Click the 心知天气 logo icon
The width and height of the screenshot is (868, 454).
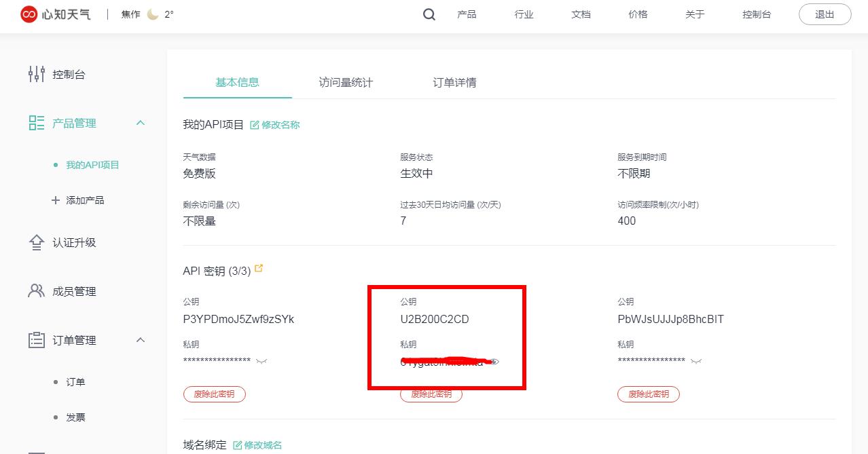tap(29, 14)
